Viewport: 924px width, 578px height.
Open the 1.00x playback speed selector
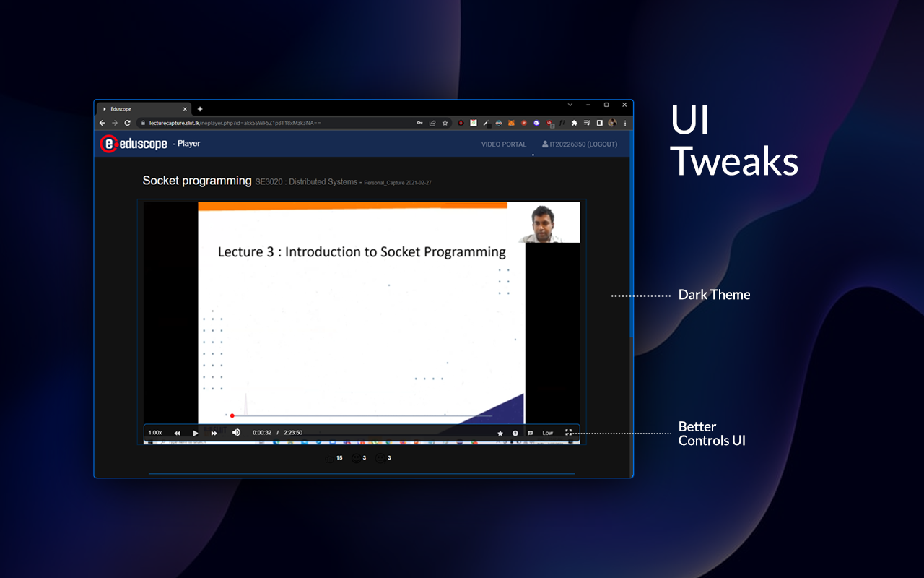click(155, 433)
